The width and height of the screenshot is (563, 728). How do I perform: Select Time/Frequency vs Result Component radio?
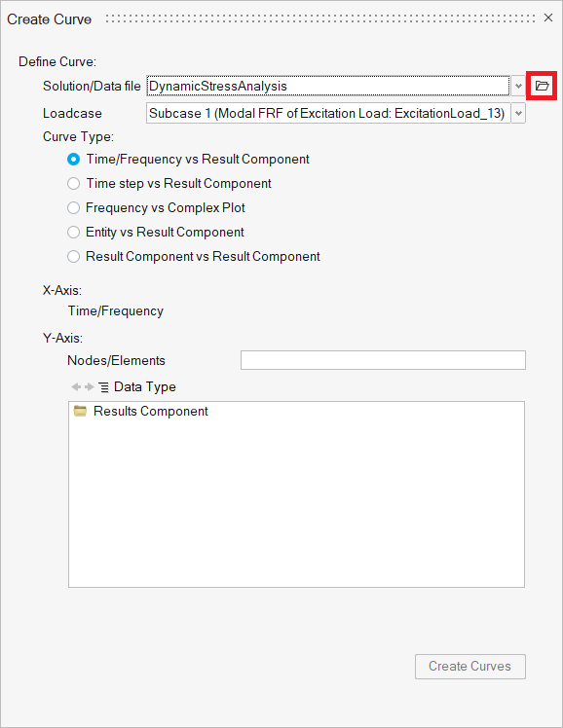73,160
